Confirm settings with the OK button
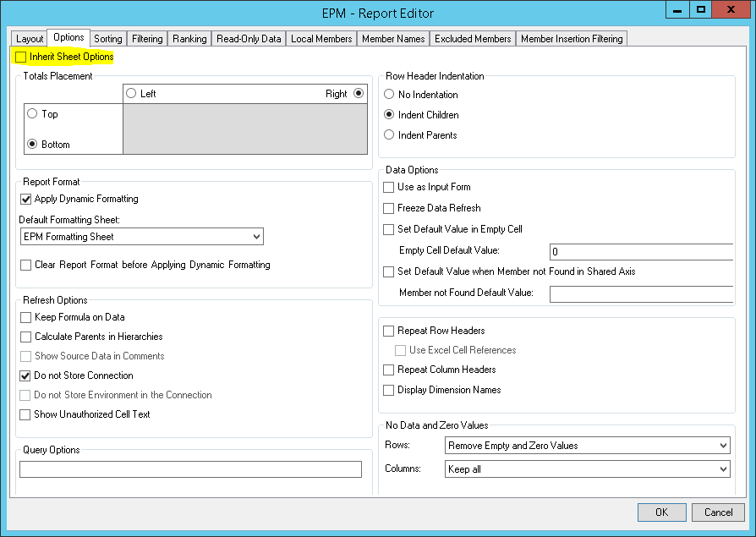 (x=661, y=512)
